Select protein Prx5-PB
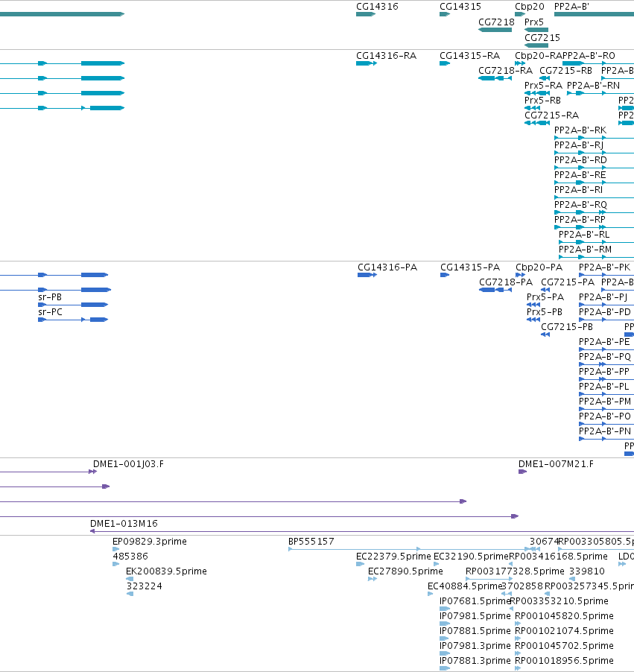Screen dimensions: 634x672 [545, 312]
